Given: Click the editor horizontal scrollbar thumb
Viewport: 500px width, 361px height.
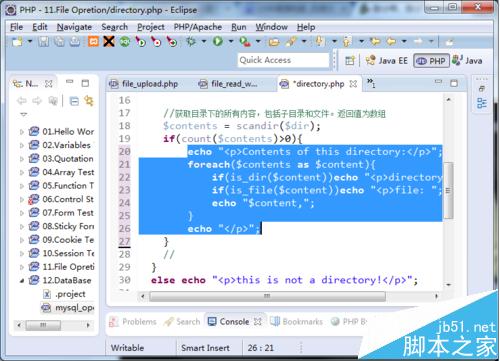Looking at the screenshot, I should pyautogui.click(x=267, y=296).
